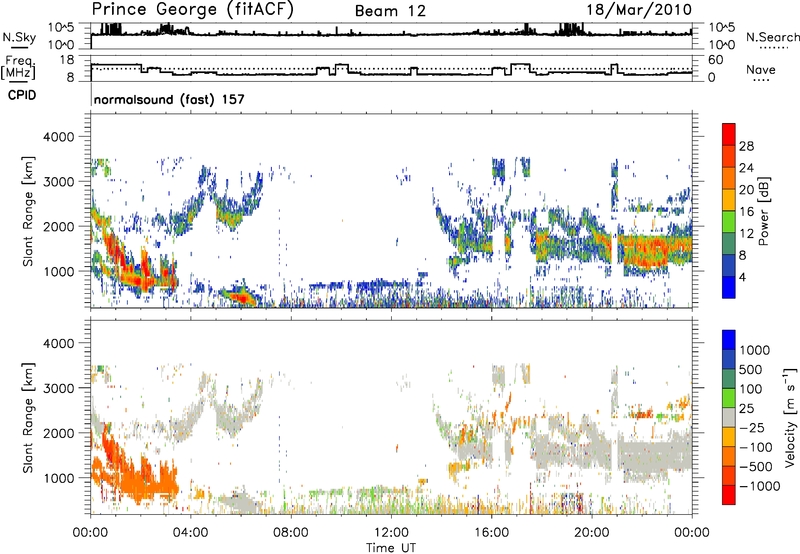This screenshot has width=800, height=554.
Task: Click the '4000' tick in the Power panel
Action: coord(58,137)
